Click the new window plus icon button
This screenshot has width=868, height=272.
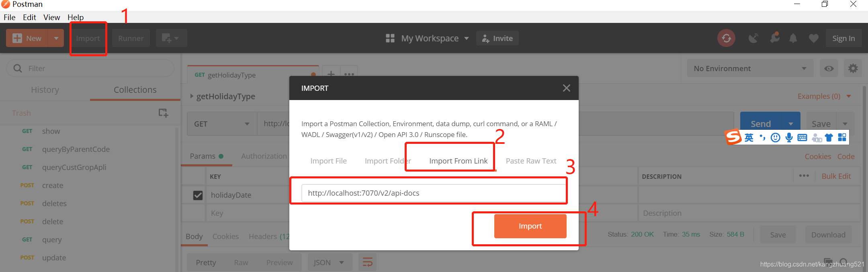pos(171,38)
